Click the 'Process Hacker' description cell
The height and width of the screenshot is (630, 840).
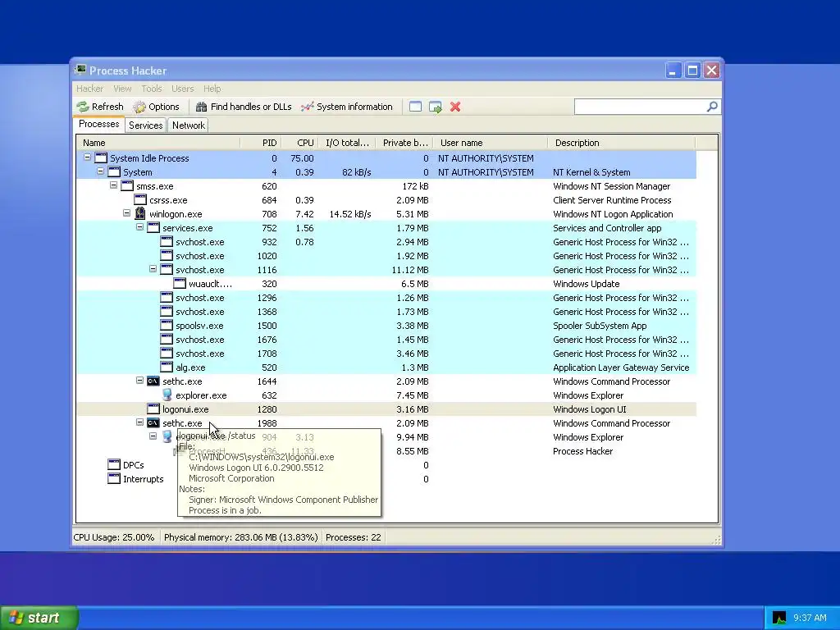click(x=583, y=450)
